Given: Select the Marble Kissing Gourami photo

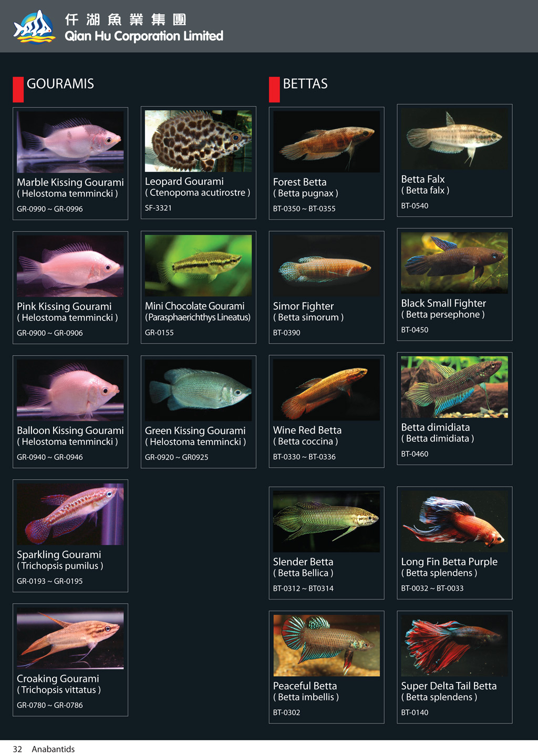Looking at the screenshot, I should coord(70,142).
